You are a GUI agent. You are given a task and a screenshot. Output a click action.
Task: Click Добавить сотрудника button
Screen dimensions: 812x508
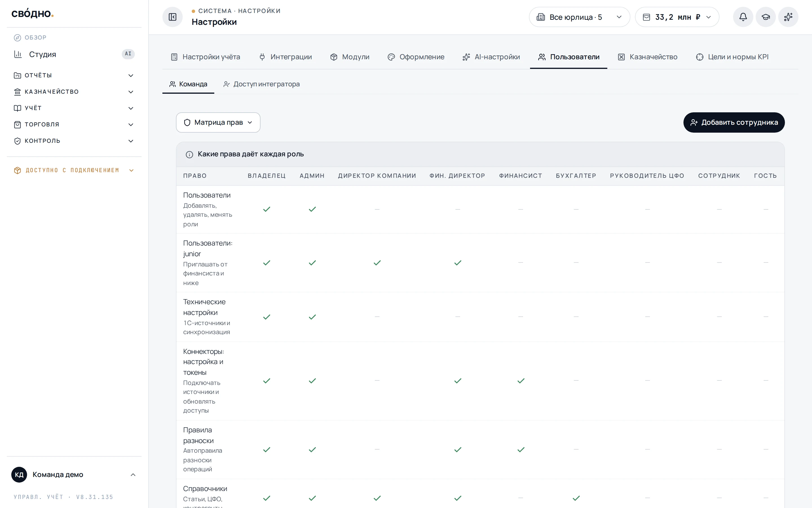734,122
